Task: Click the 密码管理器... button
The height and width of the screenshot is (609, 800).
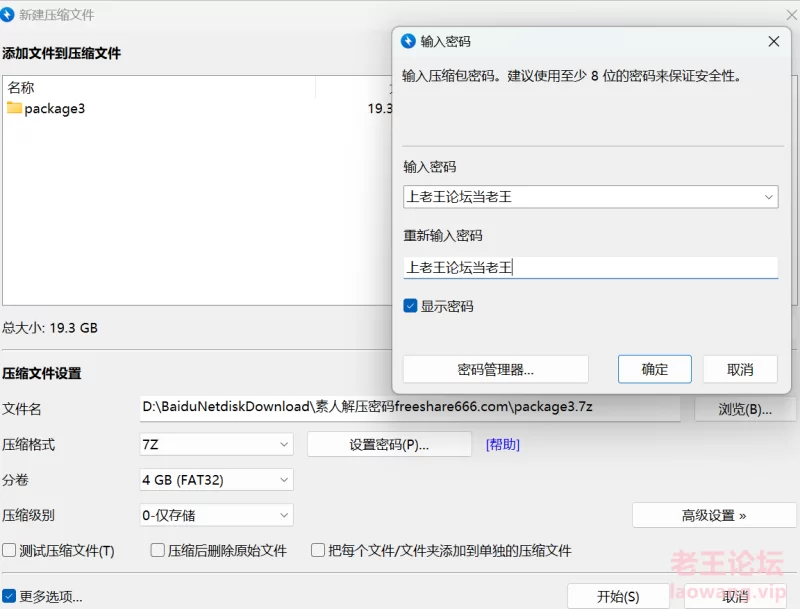Action: (x=495, y=369)
